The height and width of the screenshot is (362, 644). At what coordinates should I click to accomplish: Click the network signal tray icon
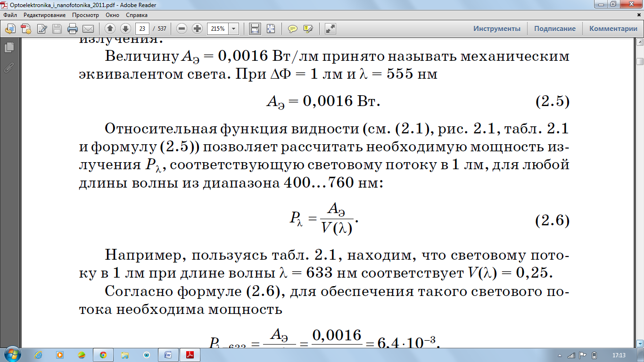(571, 355)
